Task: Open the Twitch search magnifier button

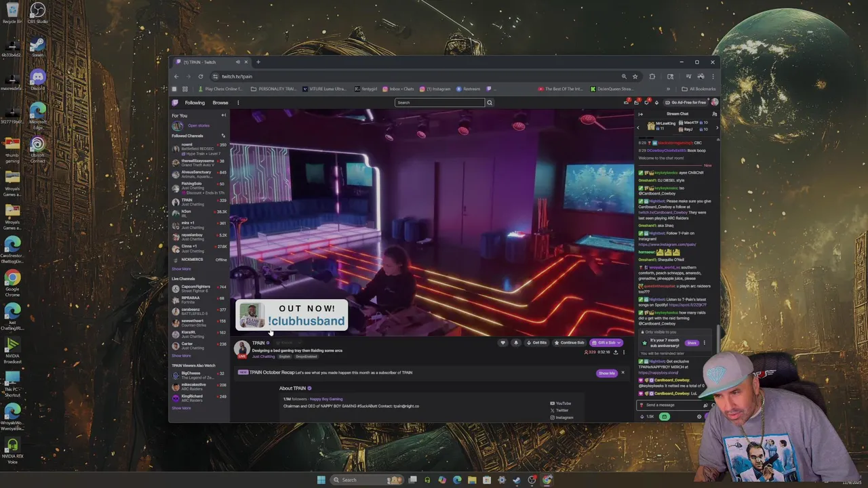Action: pos(489,102)
